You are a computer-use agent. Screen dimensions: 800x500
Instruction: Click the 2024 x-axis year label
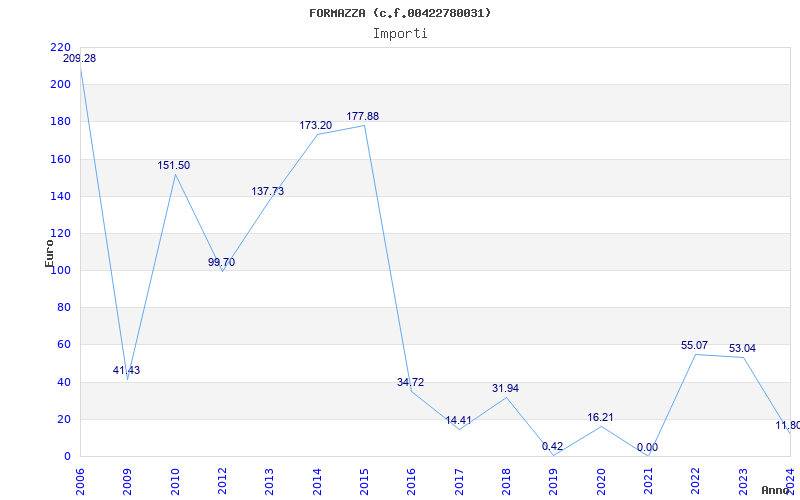[790, 481]
